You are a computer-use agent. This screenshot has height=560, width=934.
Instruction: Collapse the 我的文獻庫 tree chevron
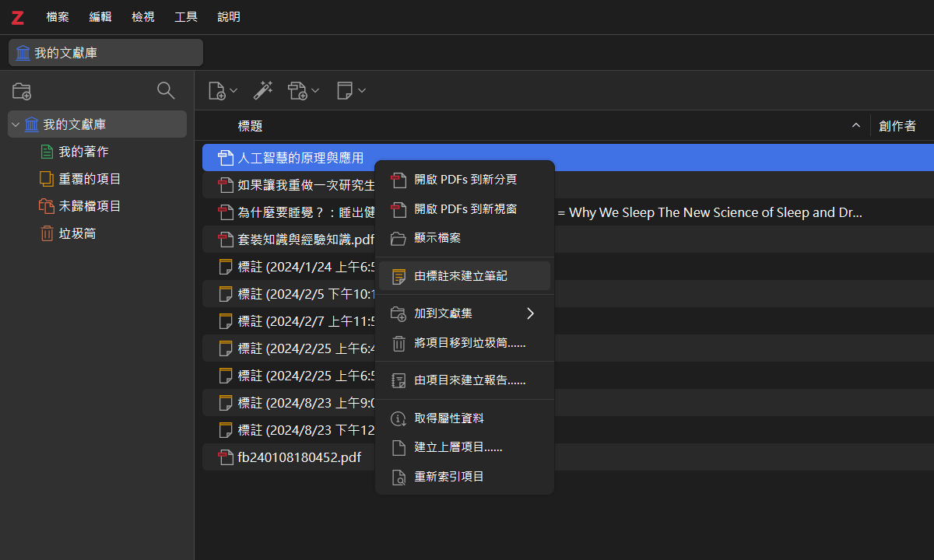coord(16,124)
